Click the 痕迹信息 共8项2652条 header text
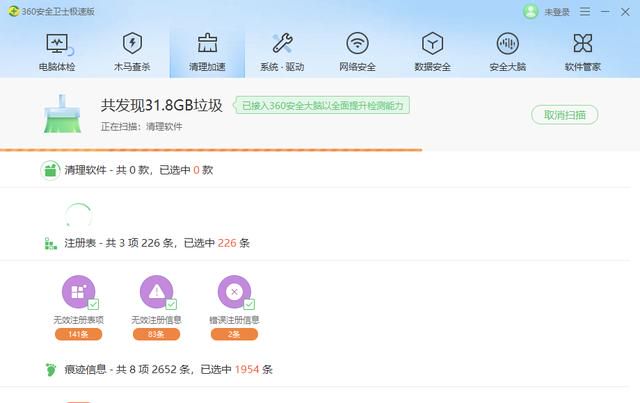The width and height of the screenshot is (640, 403). pyautogui.click(x=168, y=370)
